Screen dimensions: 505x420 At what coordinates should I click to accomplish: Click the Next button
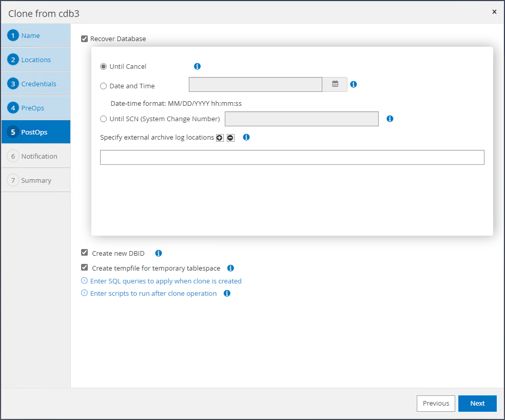coord(477,403)
